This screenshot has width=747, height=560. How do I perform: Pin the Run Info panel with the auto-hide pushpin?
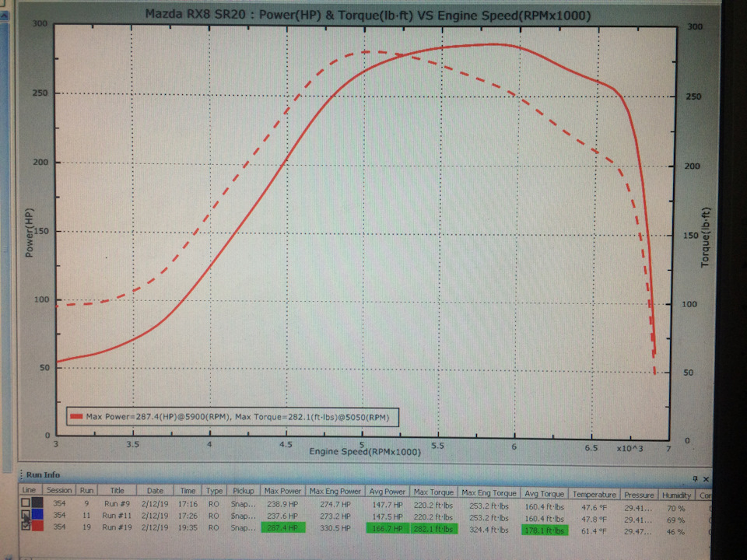tap(695, 478)
